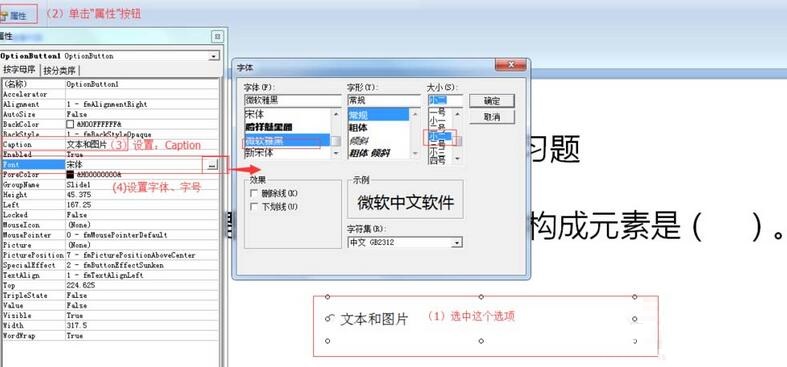The width and height of the screenshot is (787, 367).
Task: Select the MouseIcon property row
Action: [x=110, y=225]
